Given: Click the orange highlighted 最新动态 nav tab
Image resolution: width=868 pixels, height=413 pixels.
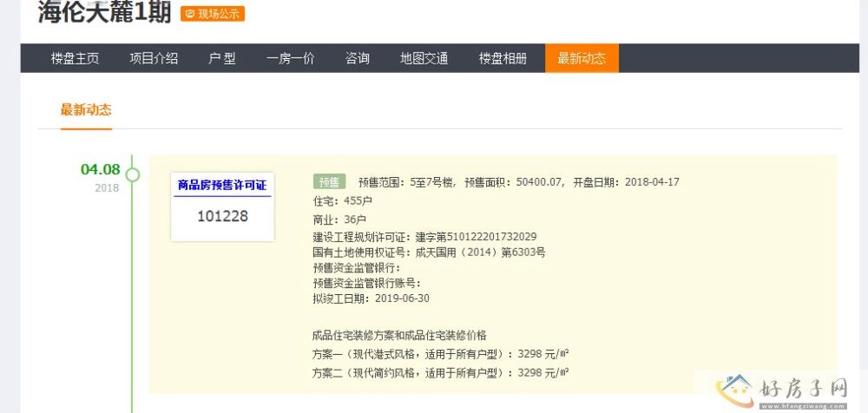Looking at the screenshot, I should click(582, 59).
